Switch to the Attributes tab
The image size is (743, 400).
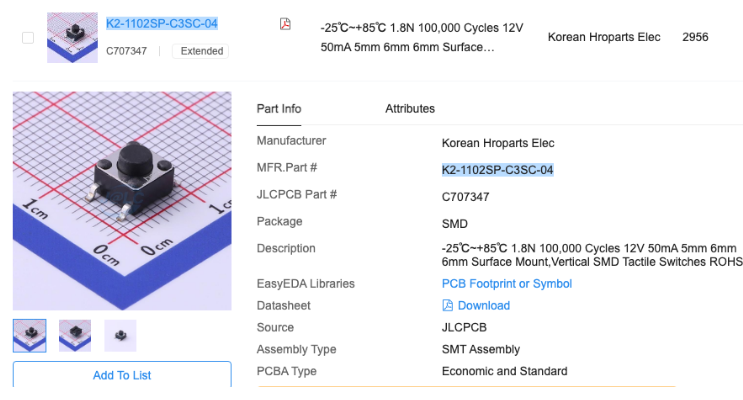[x=410, y=109]
